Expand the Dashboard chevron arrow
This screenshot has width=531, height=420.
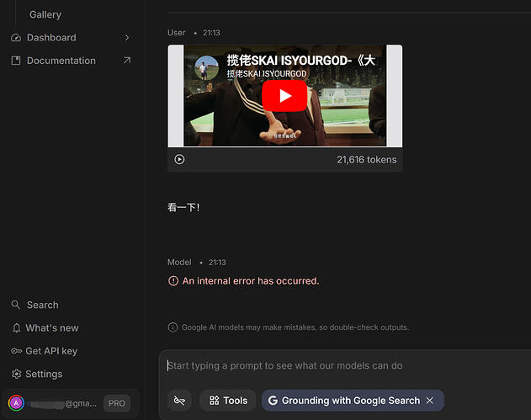pos(127,38)
